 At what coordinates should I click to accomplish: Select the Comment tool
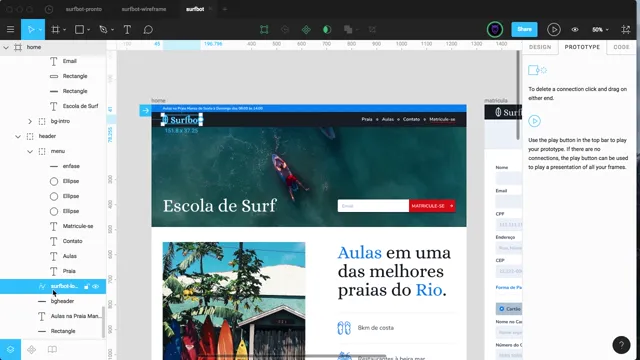[x=148, y=29]
